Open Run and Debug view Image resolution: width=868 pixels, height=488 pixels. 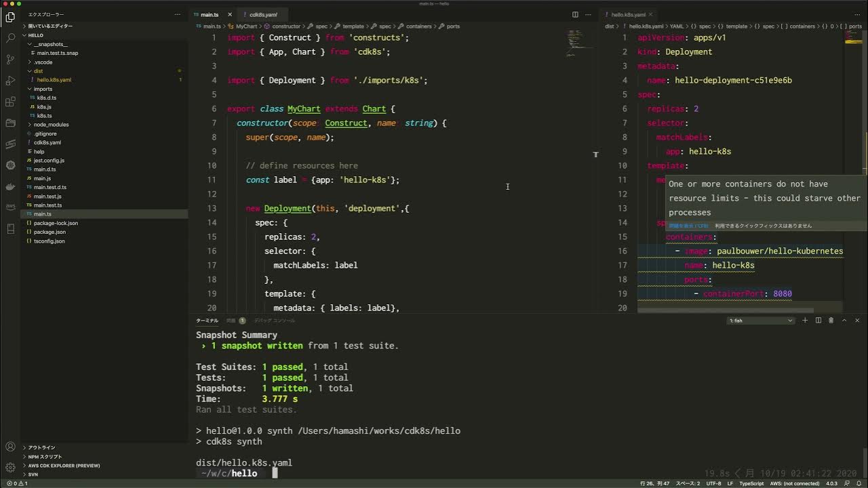click(10, 81)
